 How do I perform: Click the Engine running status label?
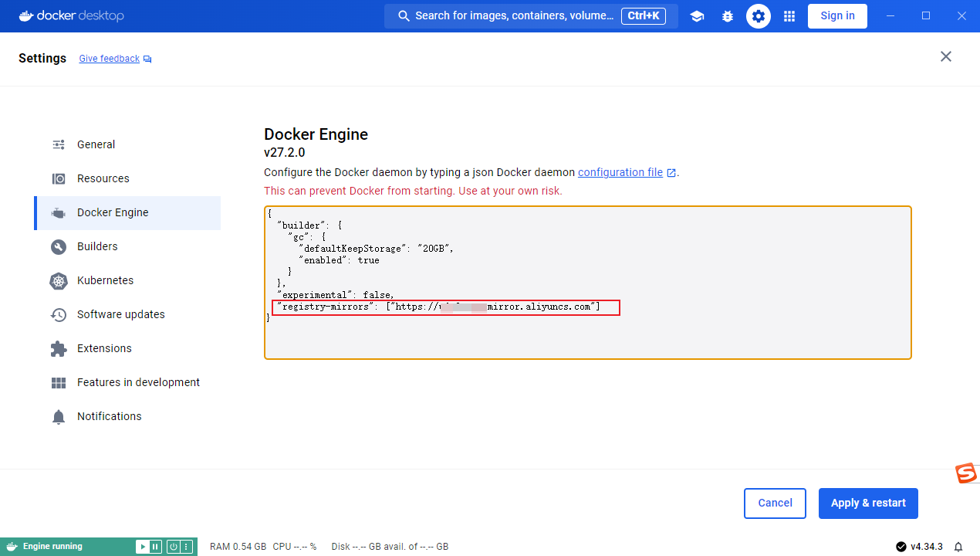(52, 547)
